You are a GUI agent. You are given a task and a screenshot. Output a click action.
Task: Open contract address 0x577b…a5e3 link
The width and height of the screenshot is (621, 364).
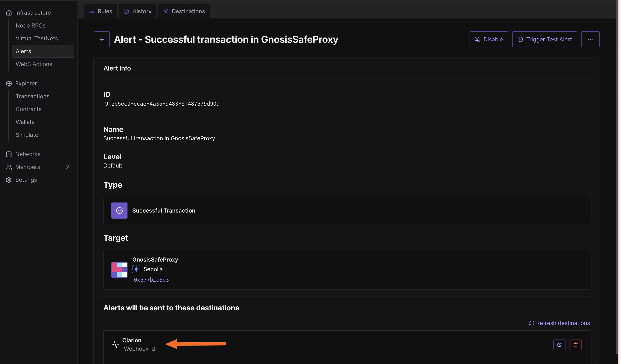click(x=151, y=280)
